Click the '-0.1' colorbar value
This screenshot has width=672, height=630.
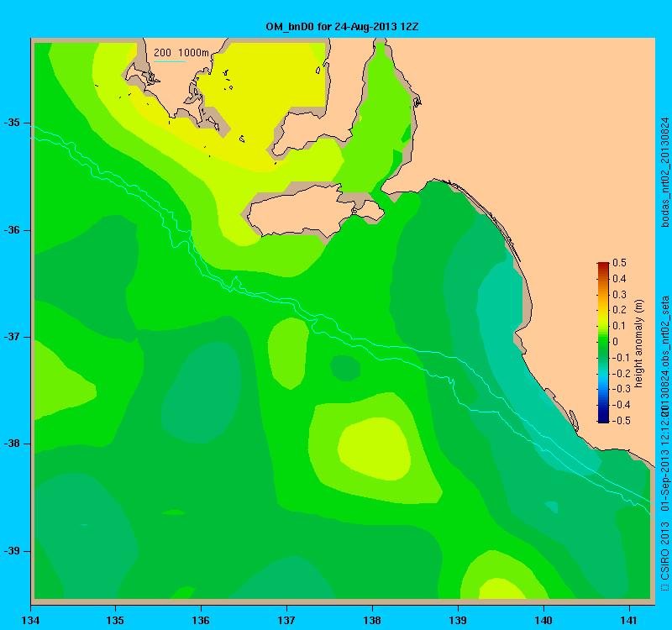point(620,358)
